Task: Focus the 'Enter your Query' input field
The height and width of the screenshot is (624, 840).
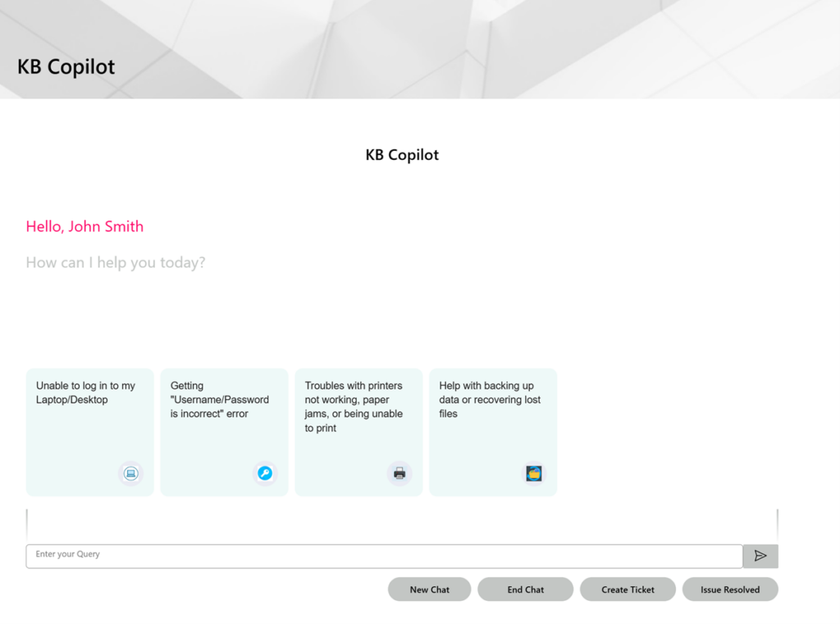Action: point(384,556)
